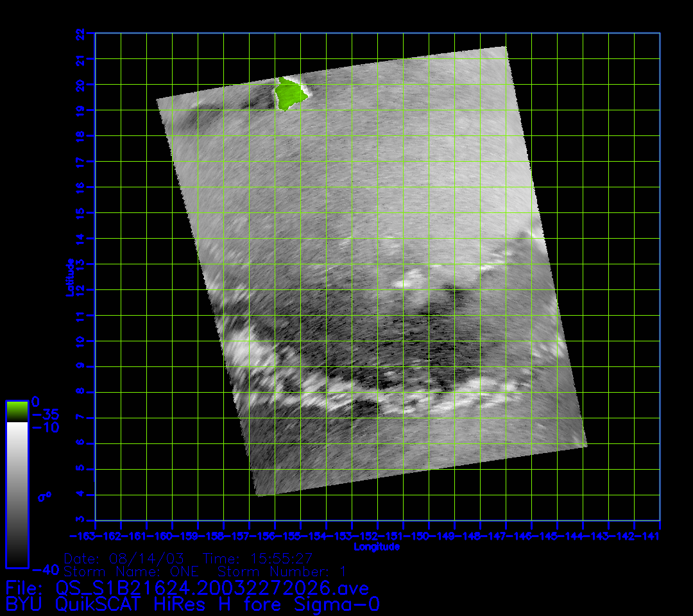Image resolution: width=693 pixels, height=616 pixels.
Task: Click the 3 latitude tick label
Action: coord(80,520)
